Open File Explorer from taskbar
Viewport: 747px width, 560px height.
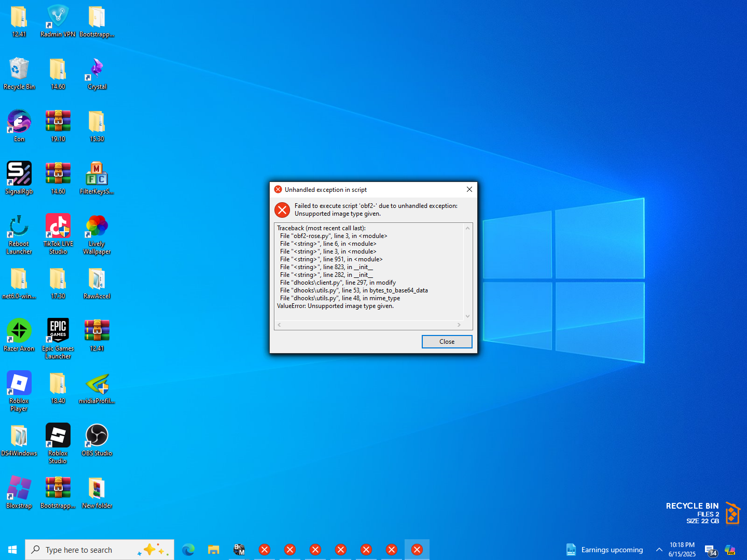point(214,550)
